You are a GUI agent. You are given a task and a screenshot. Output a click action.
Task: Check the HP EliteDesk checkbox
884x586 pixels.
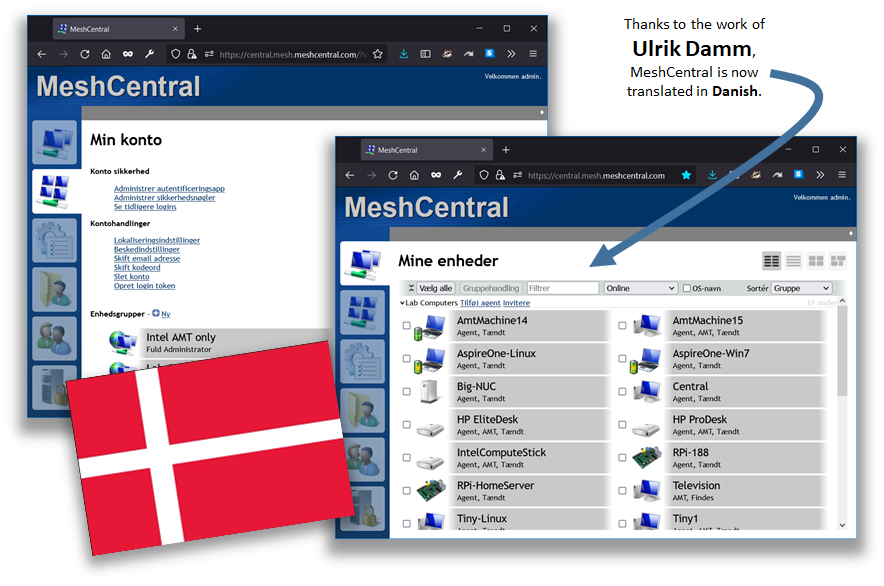[x=406, y=425]
